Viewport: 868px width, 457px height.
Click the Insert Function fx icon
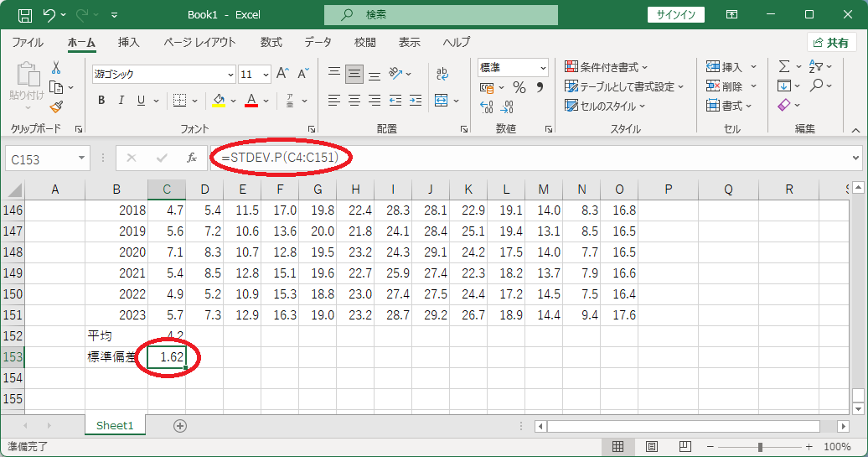[192, 158]
